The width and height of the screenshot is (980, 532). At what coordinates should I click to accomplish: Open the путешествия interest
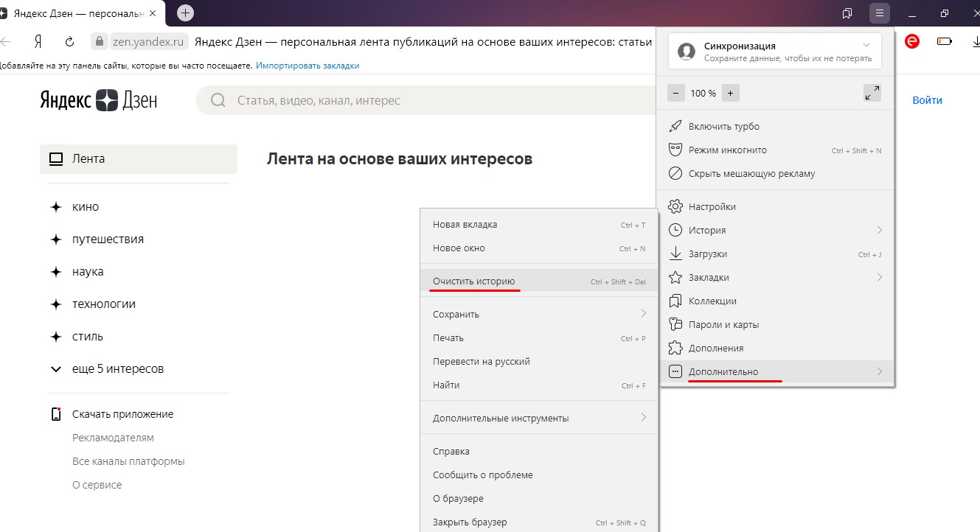108,239
